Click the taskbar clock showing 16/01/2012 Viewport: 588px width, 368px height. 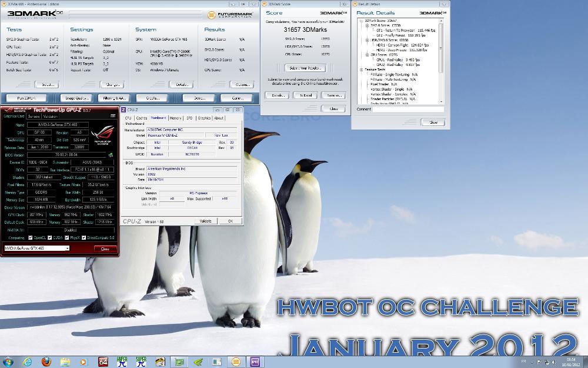point(570,362)
